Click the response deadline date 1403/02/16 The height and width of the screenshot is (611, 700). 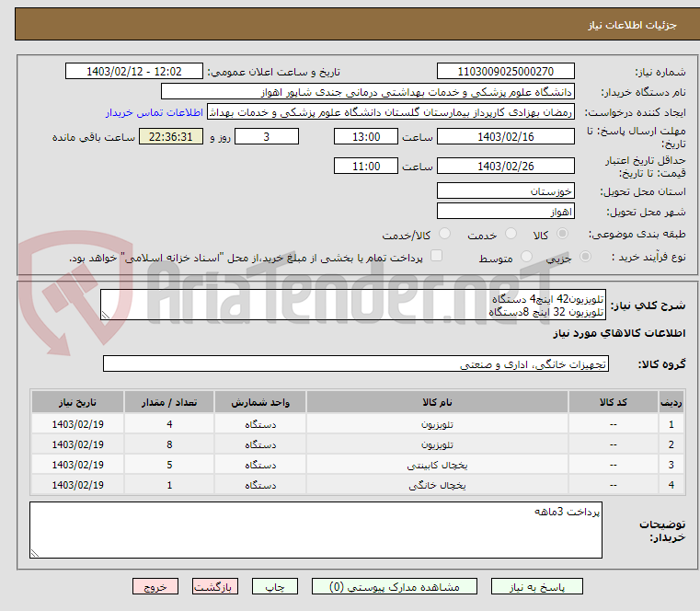505,137
